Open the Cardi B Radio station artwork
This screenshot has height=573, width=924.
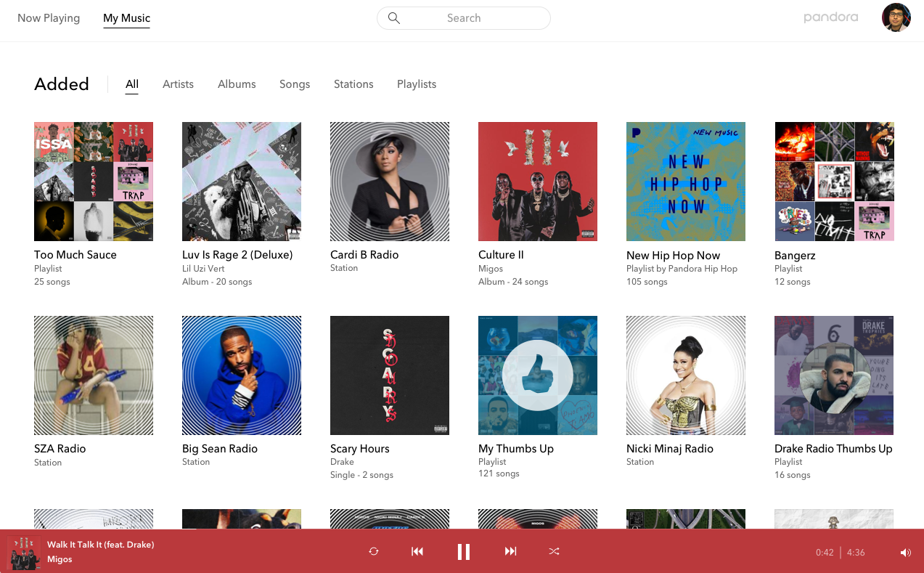(x=390, y=182)
